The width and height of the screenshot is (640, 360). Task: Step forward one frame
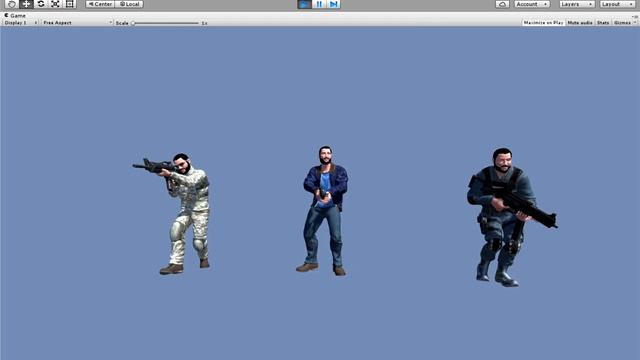point(333,4)
